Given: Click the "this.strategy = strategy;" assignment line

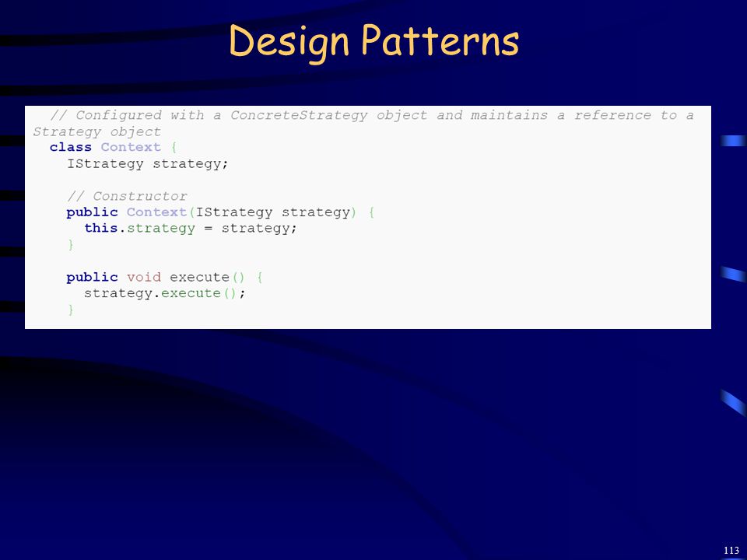Looking at the screenshot, I should [x=191, y=229].
